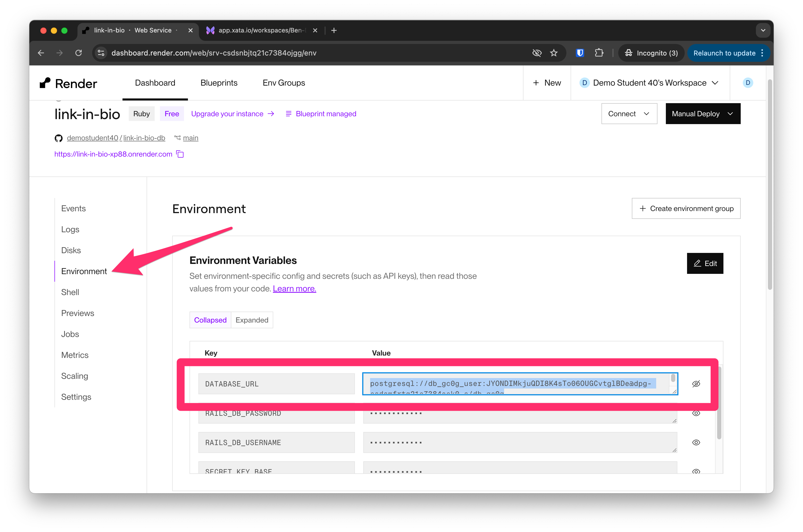The height and width of the screenshot is (532, 803).
Task: Open Scaling in the sidebar
Action: 75,376
